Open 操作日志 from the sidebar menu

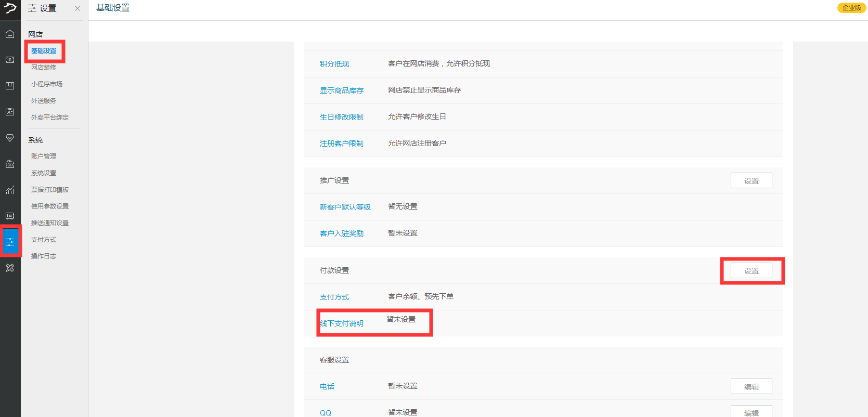(x=44, y=256)
